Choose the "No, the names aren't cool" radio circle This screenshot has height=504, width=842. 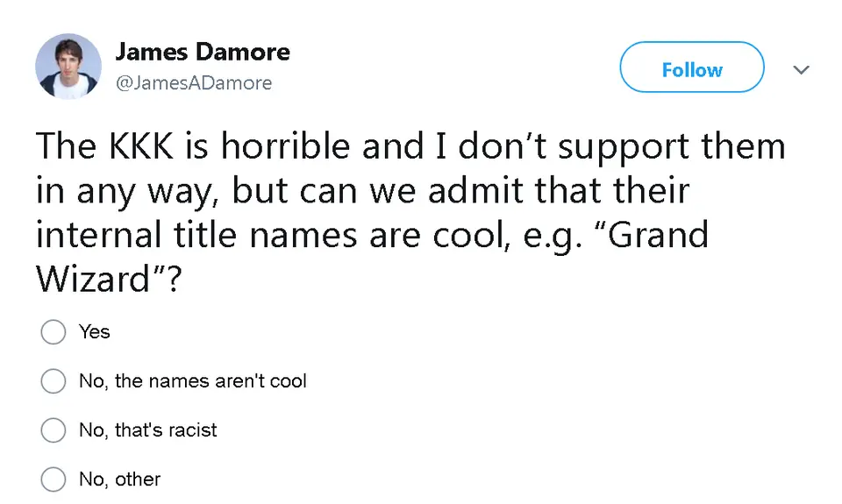[54, 381]
